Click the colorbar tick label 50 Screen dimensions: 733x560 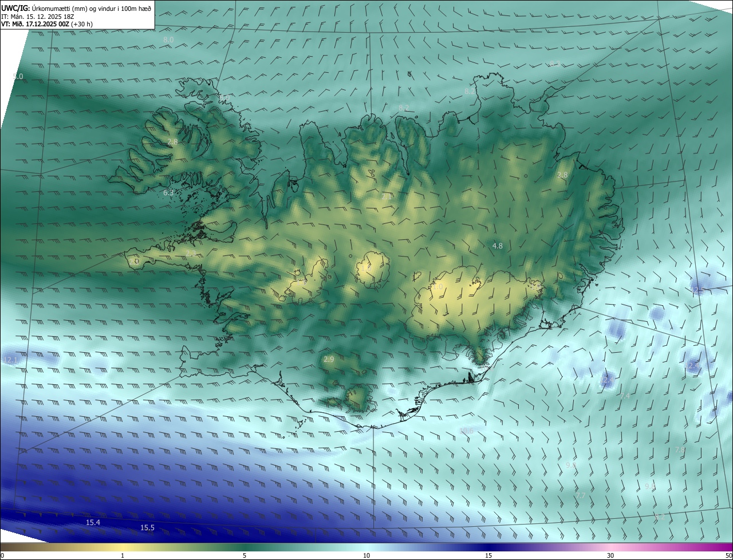tap(728, 555)
